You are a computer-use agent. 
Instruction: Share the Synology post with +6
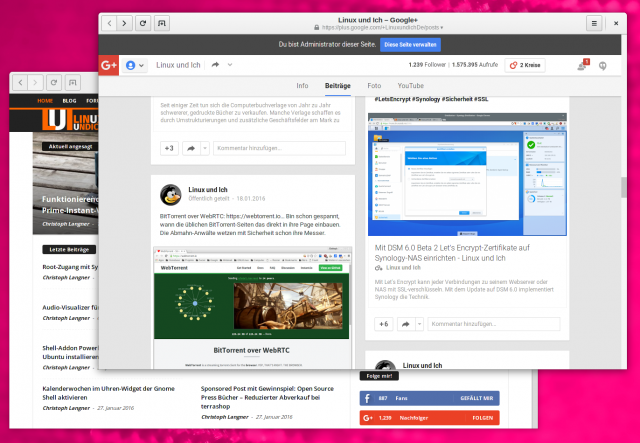pos(406,324)
